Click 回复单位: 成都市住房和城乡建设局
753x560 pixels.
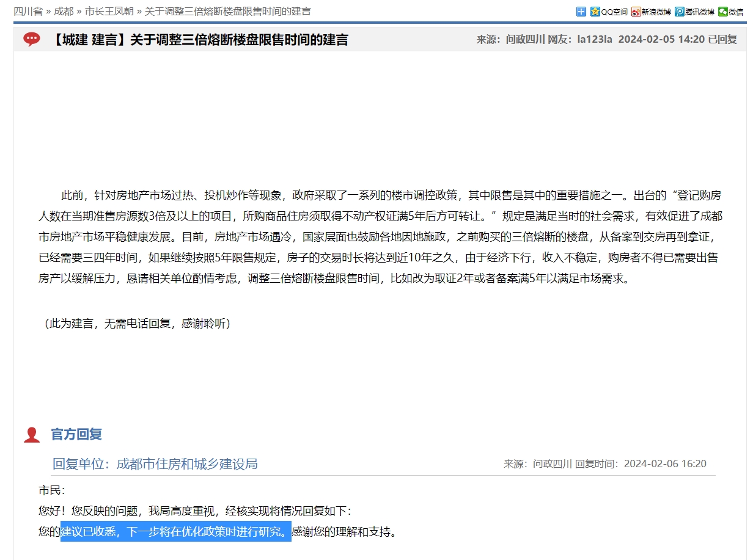pyautogui.click(x=155, y=464)
